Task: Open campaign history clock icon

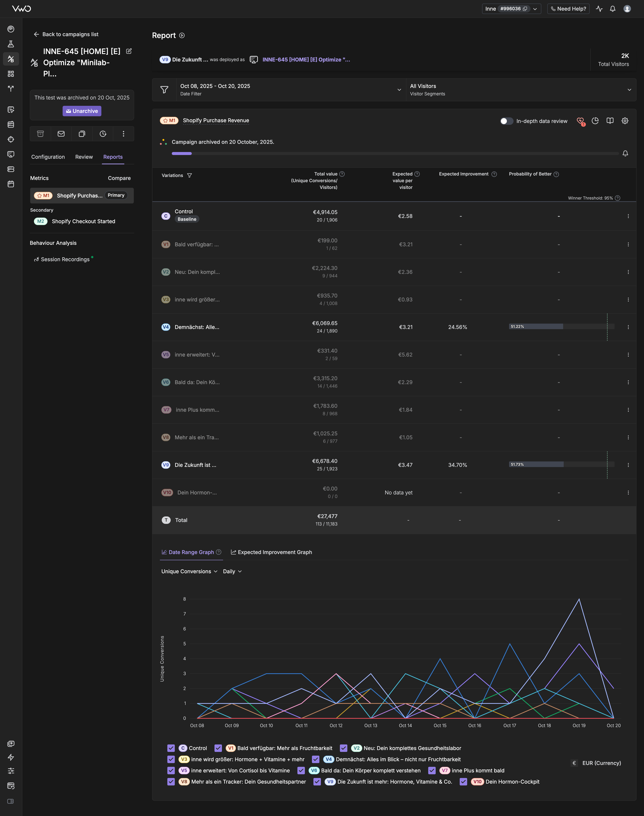Action: click(x=103, y=134)
